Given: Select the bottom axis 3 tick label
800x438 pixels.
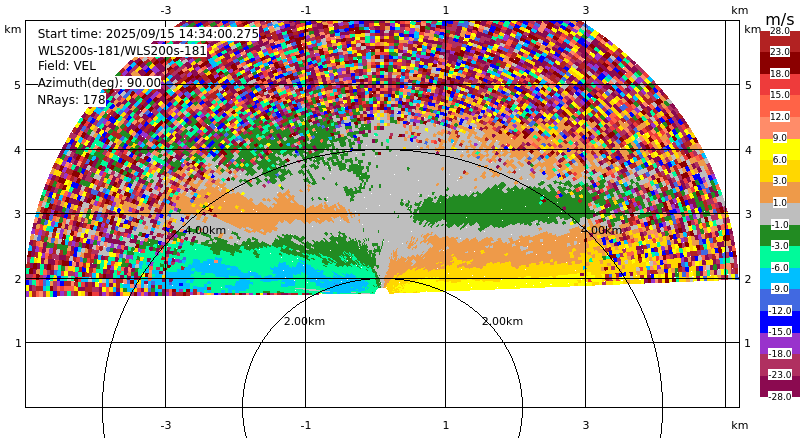Looking at the screenshot, I should 585,425.
